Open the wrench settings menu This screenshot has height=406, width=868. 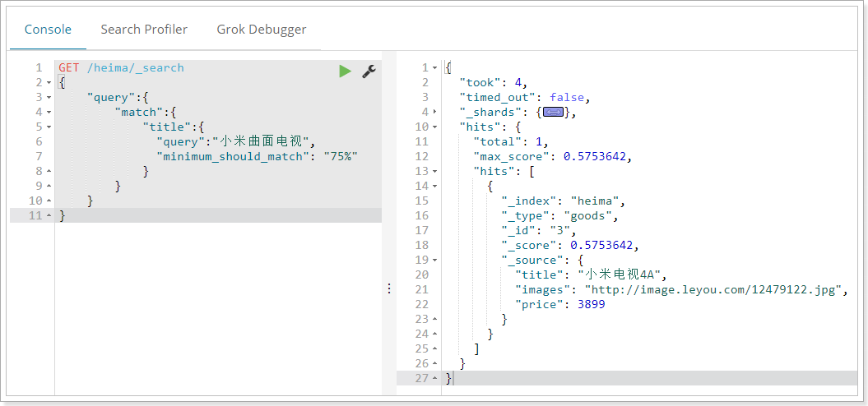369,72
